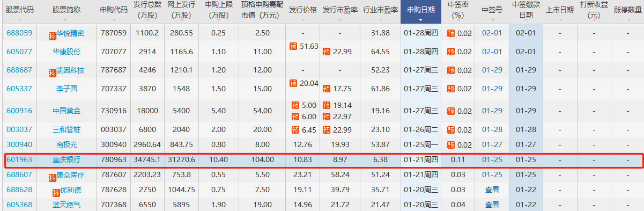Sort by the highlighted 申购日期 header
The width and height of the screenshot is (644, 211).
click(x=421, y=12)
